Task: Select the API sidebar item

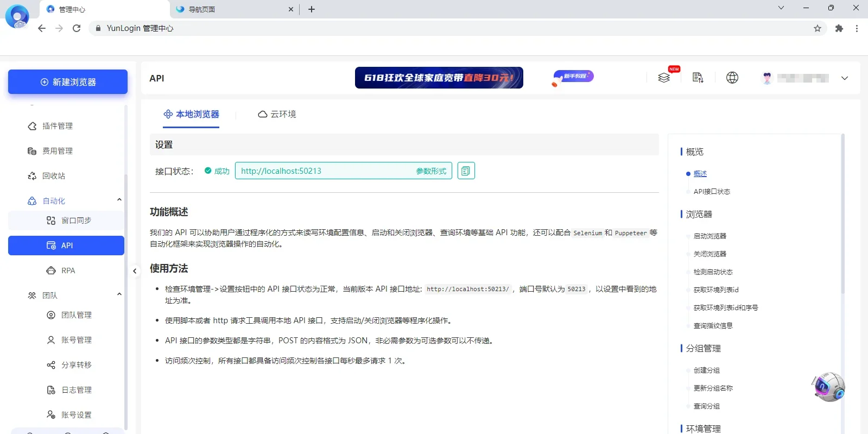Action: tap(66, 246)
